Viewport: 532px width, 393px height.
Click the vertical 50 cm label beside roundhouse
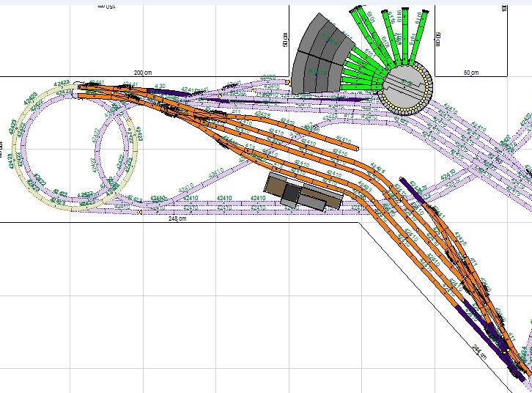coord(284,39)
